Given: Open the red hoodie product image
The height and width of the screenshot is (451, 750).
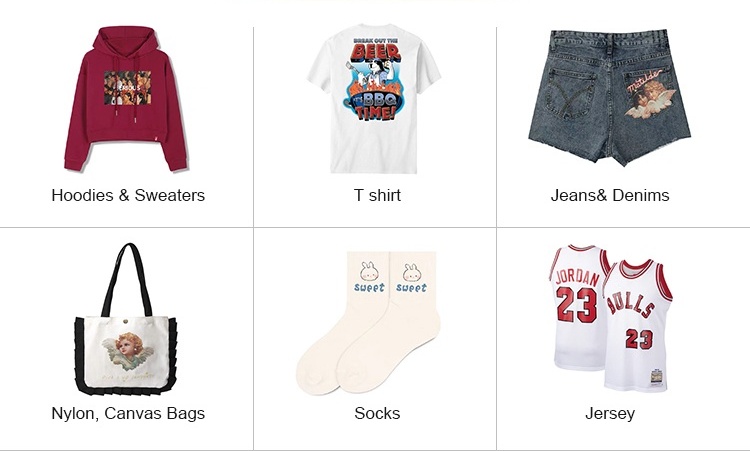Looking at the screenshot, I should 126,99.
